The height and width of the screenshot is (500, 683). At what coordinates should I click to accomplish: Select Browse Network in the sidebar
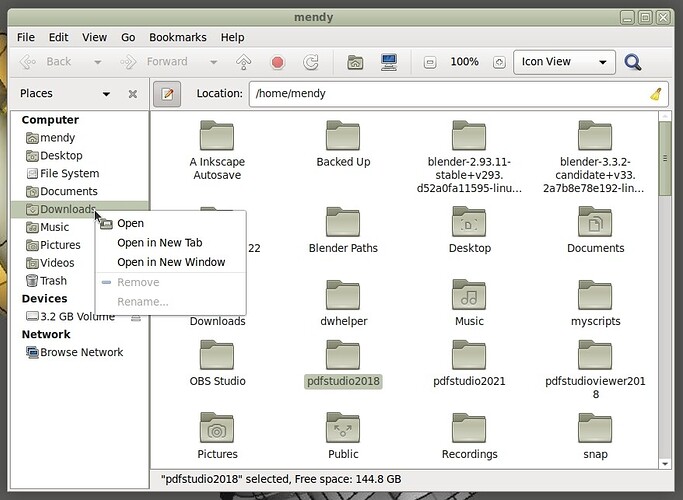click(80, 352)
